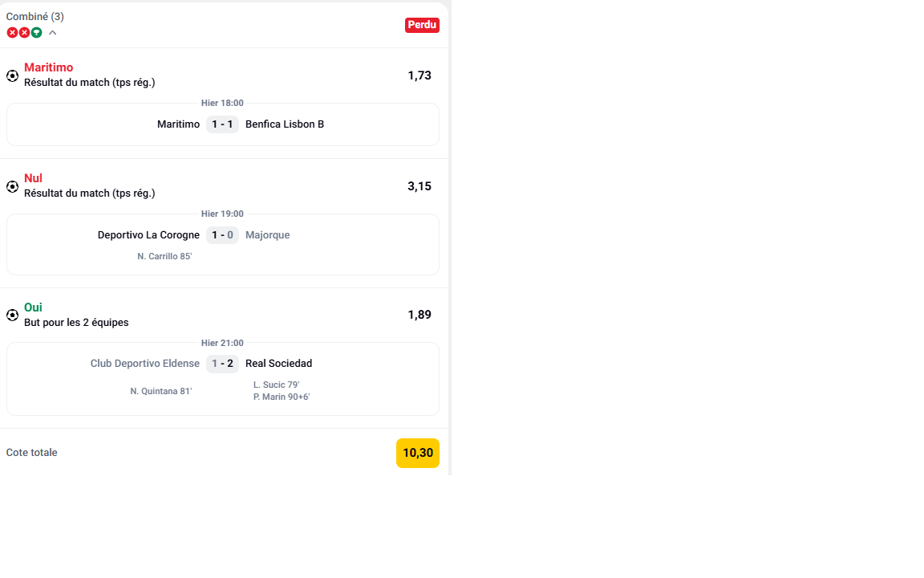Click the Combiné (3) header title

tap(35, 17)
